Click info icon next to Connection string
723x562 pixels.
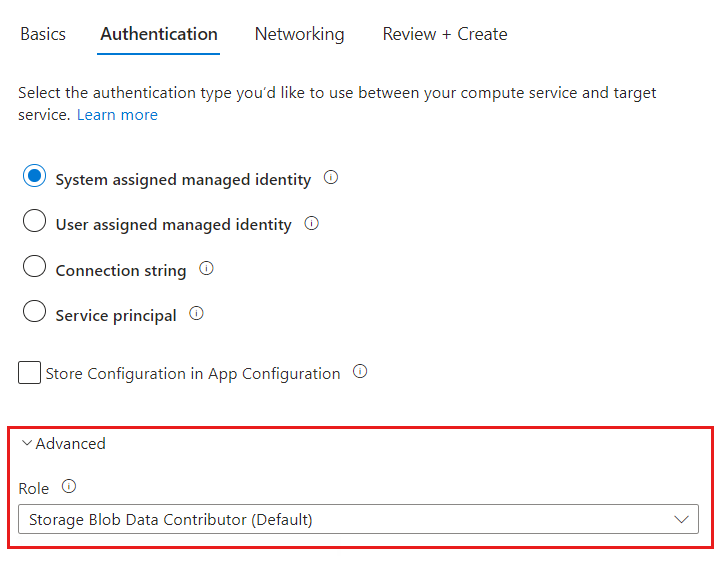click(x=206, y=269)
